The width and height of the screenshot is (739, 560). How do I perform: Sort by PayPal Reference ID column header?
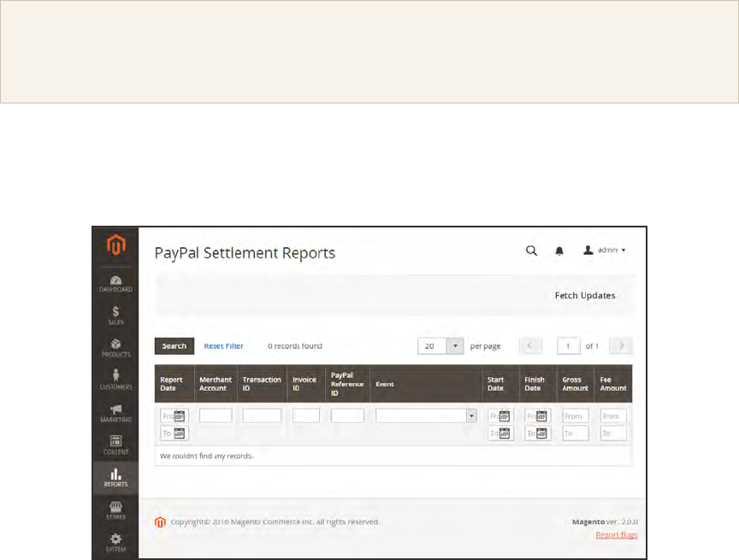tap(347, 384)
